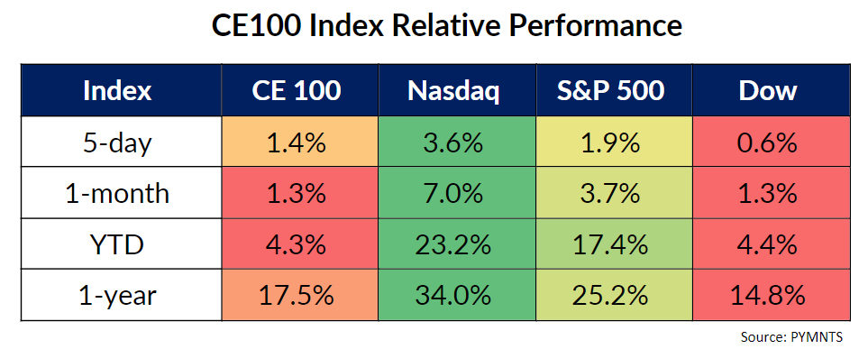Click the CE100 Index Relative Performance title
Viewport: 868px width, 349px height.
(448, 26)
